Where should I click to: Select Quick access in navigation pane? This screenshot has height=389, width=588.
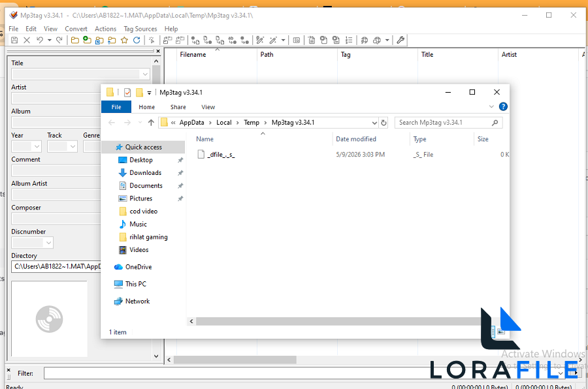point(143,148)
